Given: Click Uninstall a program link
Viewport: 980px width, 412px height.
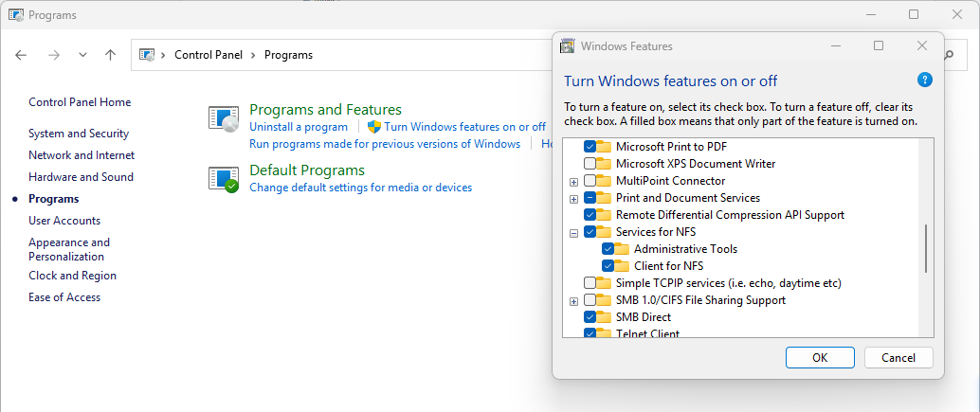Looking at the screenshot, I should tap(299, 127).
